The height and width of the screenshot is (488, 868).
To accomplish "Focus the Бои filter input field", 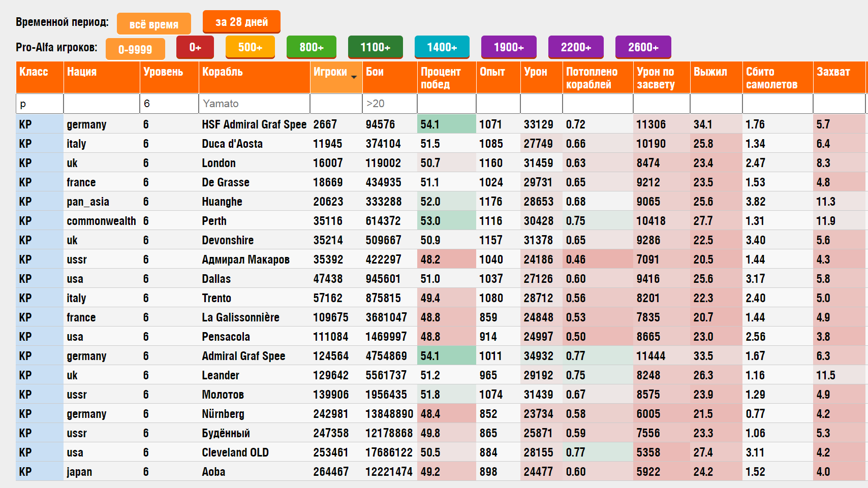I will click(389, 104).
